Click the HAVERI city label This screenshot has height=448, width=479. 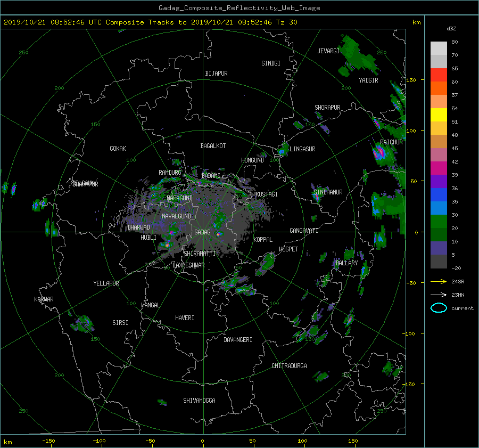tap(185, 318)
